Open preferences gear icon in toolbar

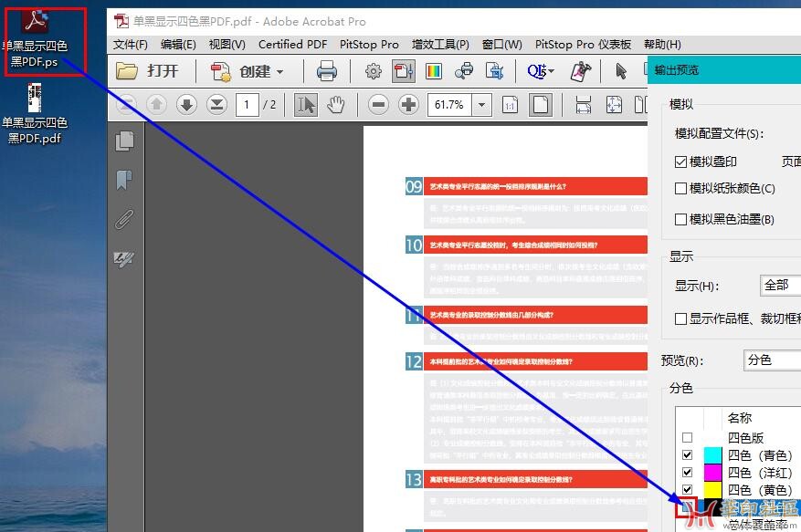(x=374, y=71)
